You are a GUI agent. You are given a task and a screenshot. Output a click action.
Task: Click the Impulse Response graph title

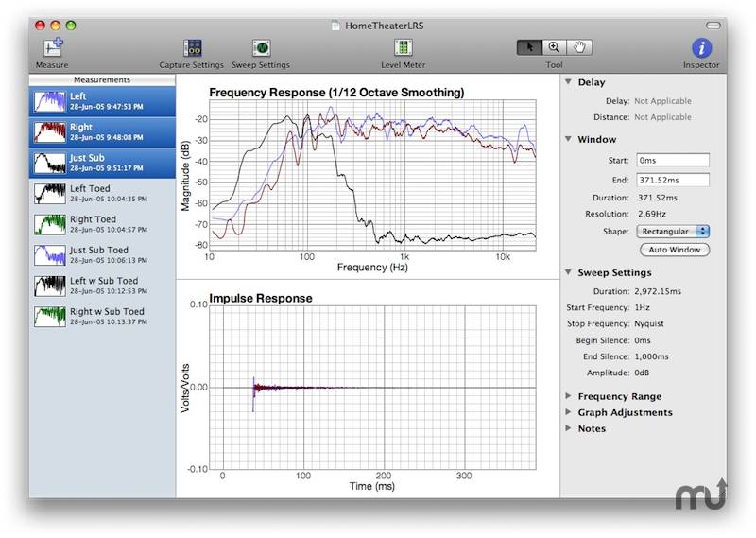(x=261, y=298)
